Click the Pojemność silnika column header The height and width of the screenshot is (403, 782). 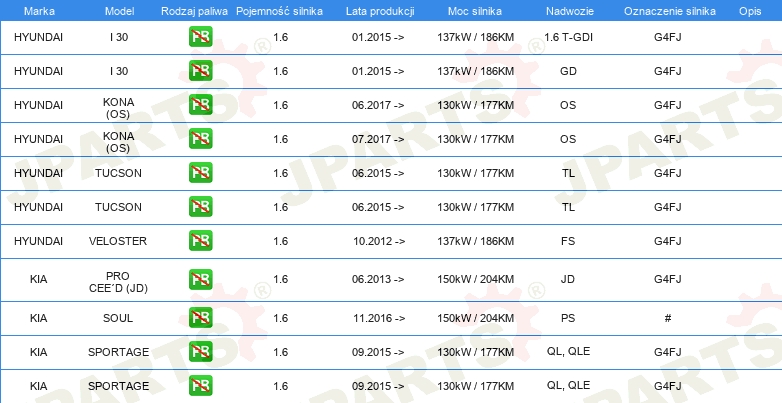pyautogui.click(x=279, y=11)
